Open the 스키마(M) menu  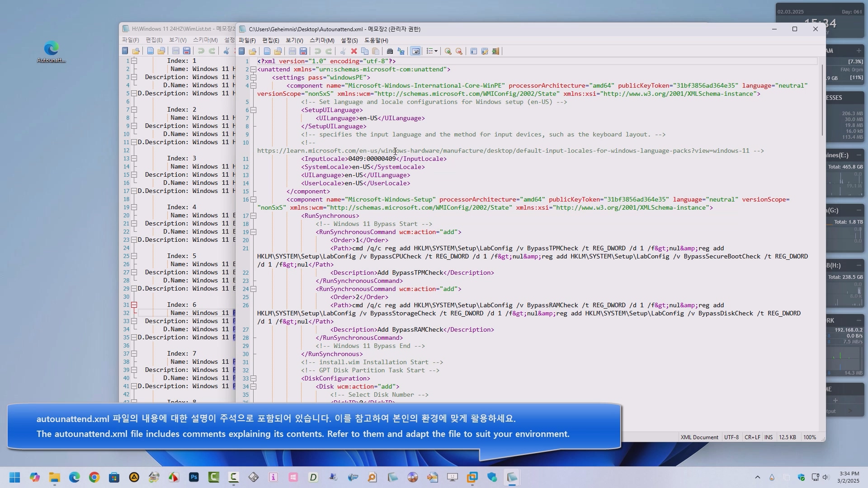[321, 41]
